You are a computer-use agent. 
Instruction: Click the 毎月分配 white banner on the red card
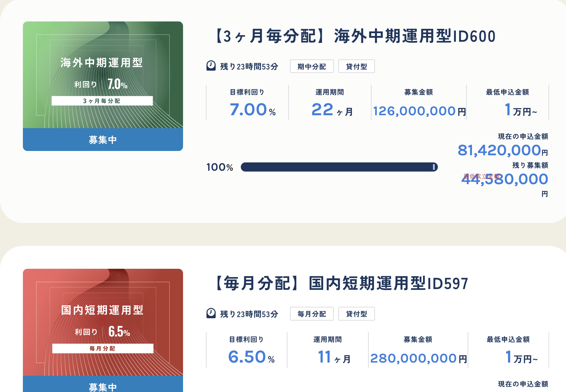(x=102, y=349)
